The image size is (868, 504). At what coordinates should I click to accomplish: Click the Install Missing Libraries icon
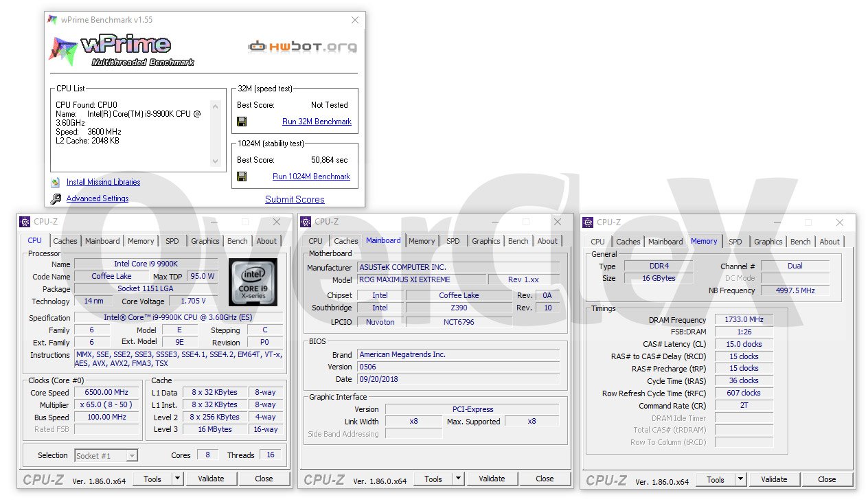[x=56, y=183]
